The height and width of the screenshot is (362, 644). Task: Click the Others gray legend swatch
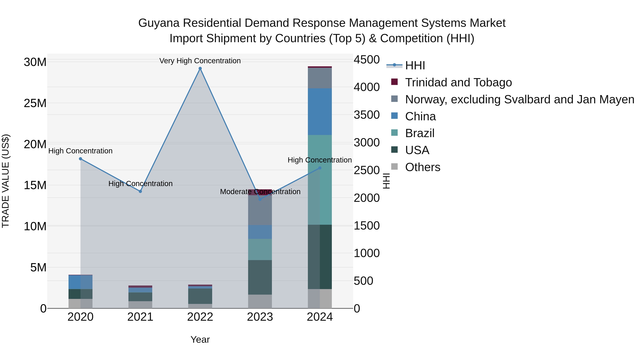click(394, 167)
